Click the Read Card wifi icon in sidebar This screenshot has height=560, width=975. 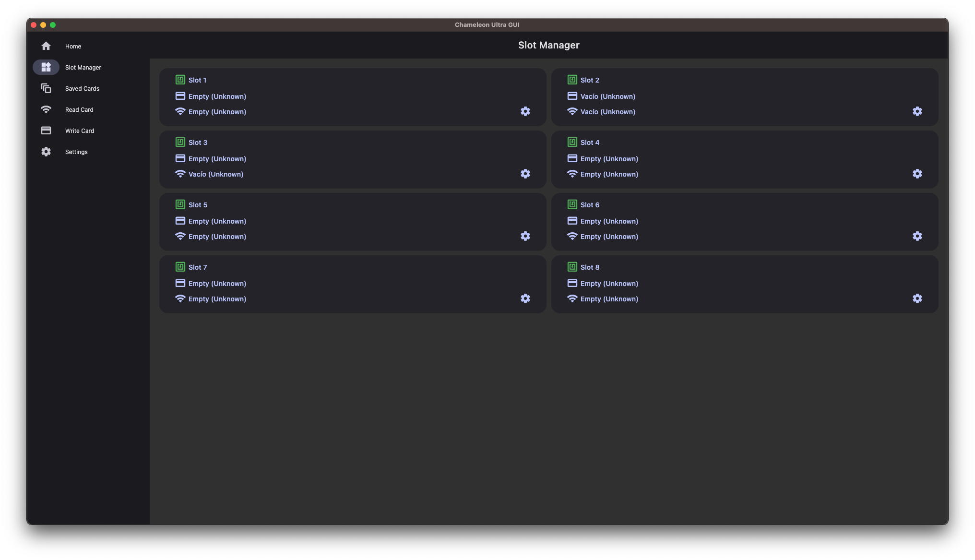pos(46,109)
